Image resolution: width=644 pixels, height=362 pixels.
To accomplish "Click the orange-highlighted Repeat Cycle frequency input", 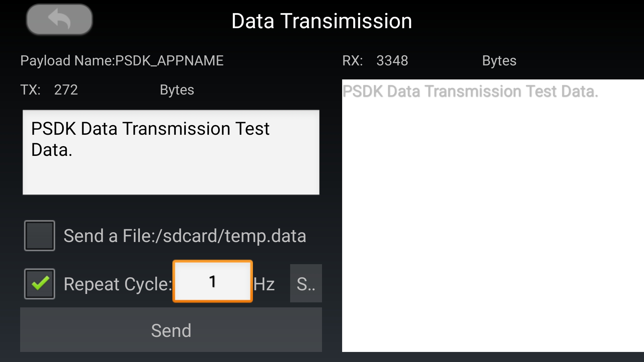I will (x=212, y=282).
